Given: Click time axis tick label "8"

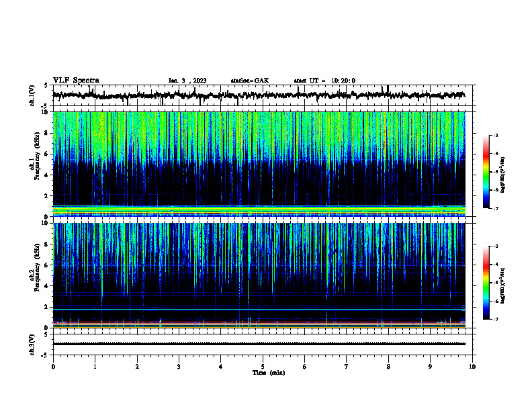Looking at the screenshot, I should (x=388, y=367).
